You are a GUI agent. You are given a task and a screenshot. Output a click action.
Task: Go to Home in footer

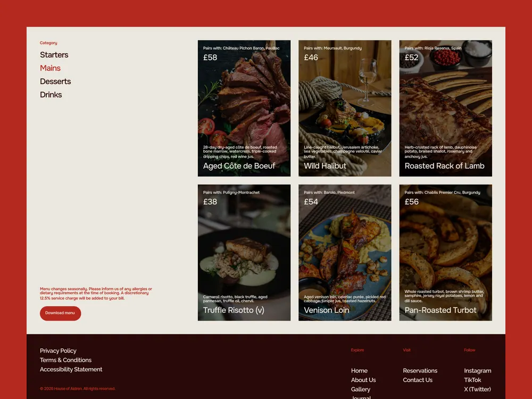point(359,370)
